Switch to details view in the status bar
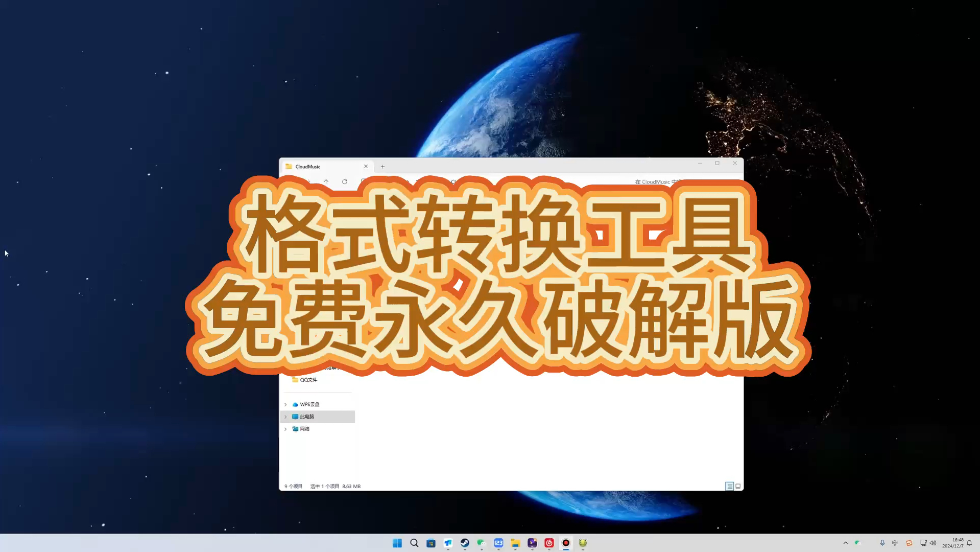Screen dimensions: 980x552 (x=730, y=486)
